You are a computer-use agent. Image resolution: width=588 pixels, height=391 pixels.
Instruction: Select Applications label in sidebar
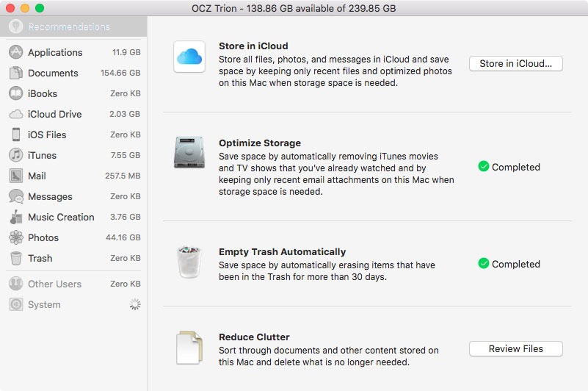coord(55,53)
